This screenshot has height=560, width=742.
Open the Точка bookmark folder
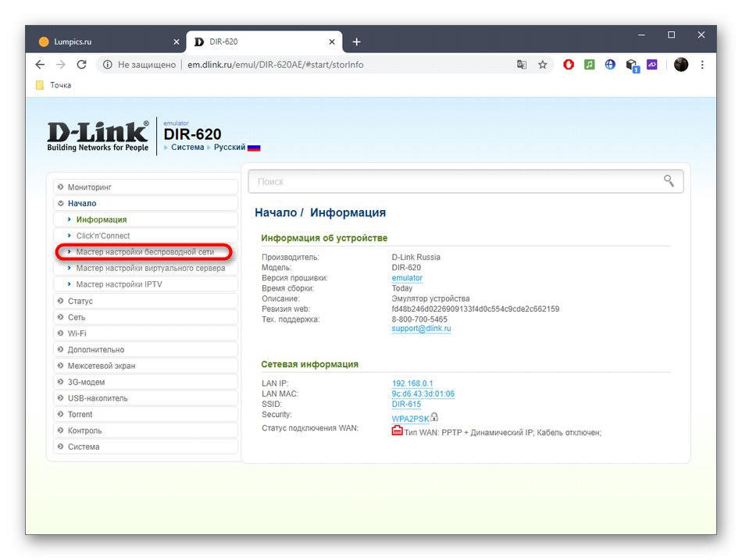coord(53,85)
